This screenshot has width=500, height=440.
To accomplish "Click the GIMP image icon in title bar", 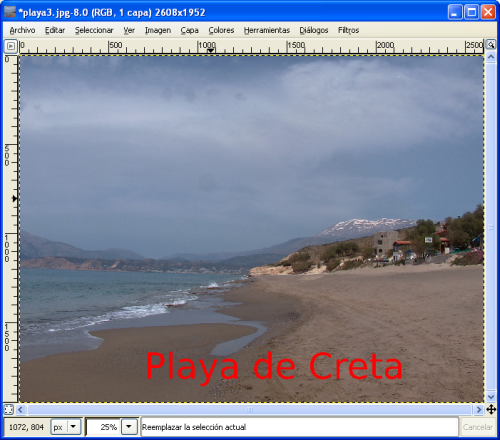I will point(10,12).
